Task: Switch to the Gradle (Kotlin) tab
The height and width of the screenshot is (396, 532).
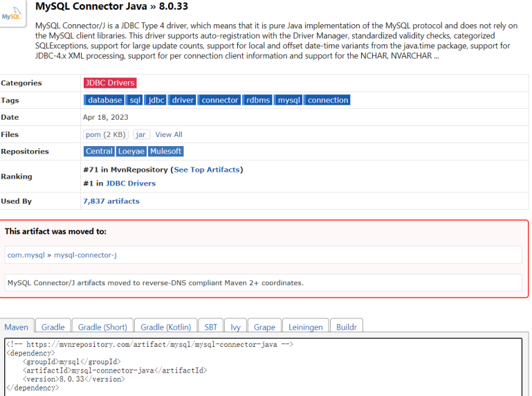Action: coord(165,327)
